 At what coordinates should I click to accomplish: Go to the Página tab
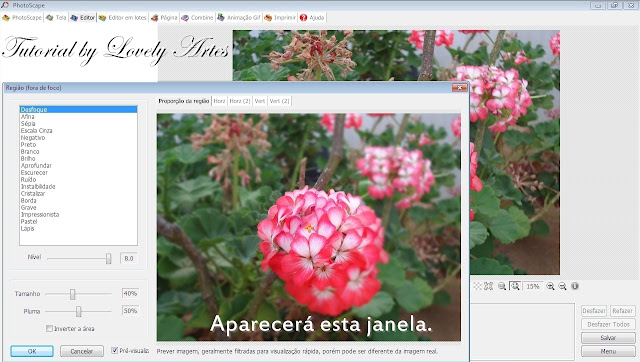point(164,18)
